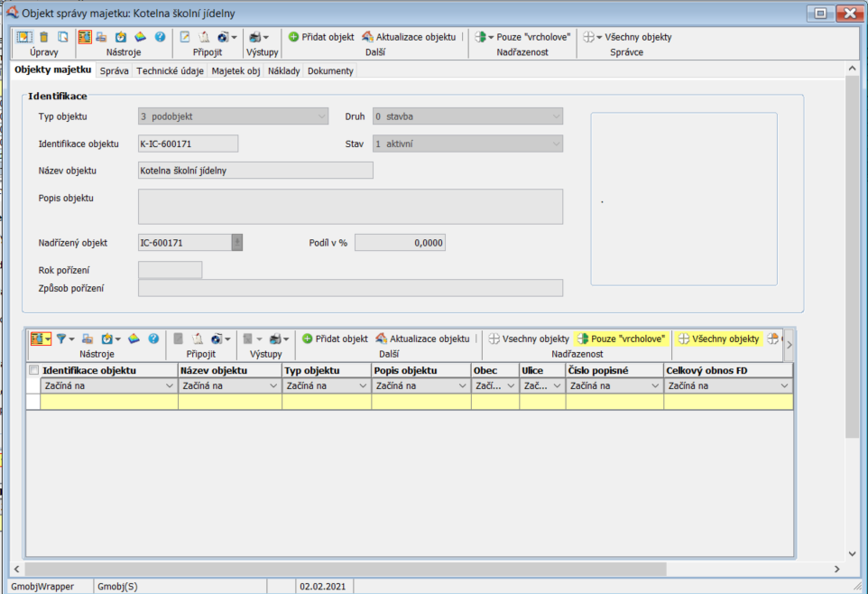The image size is (868, 594).
Task: Toggle the highlighted Pouze "vrcholove" filter in grid toolbar
Action: 622,339
